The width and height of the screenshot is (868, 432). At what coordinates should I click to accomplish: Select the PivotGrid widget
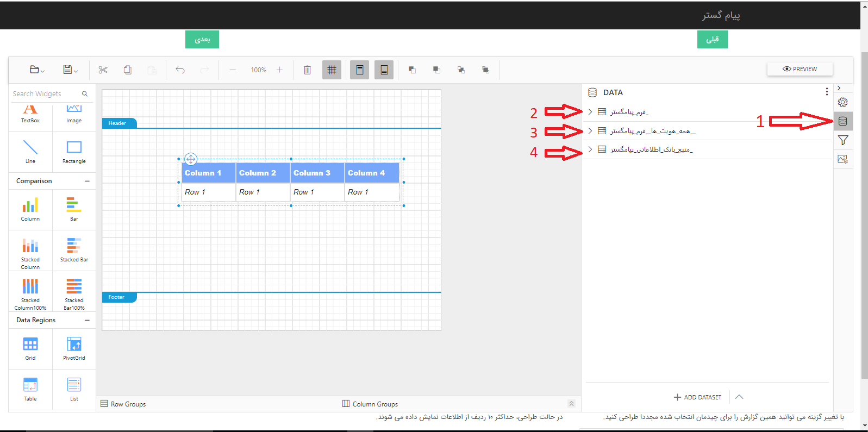pyautogui.click(x=74, y=348)
